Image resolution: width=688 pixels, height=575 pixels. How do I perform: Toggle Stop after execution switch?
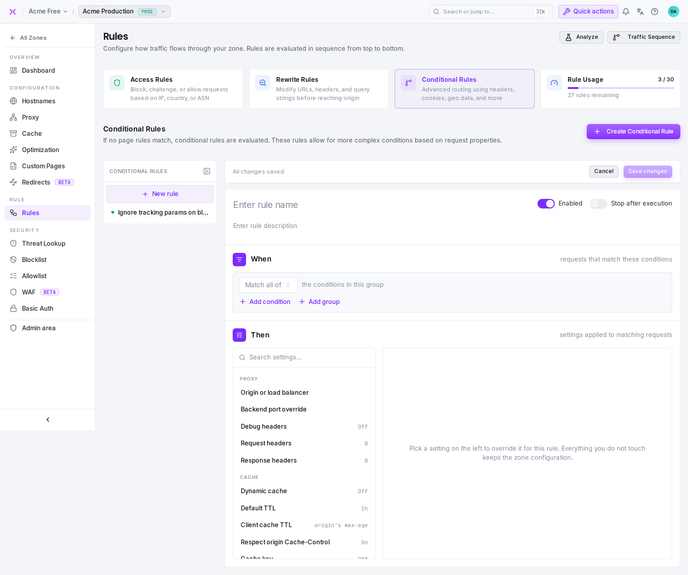coord(598,204)
